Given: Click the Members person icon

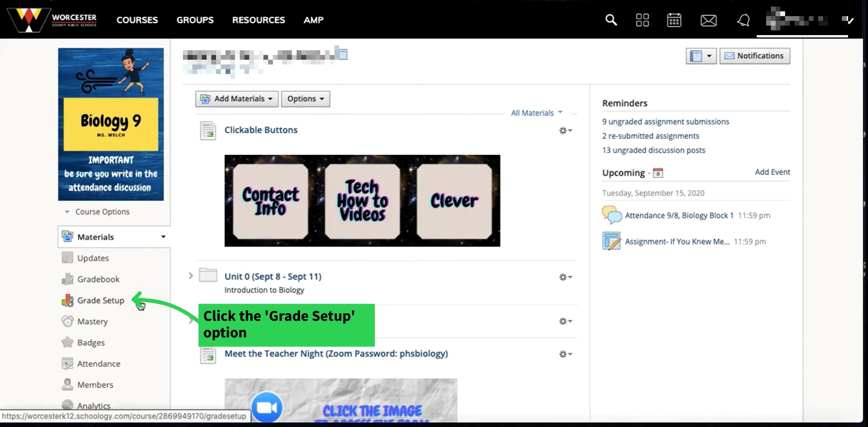Looking at the screenshot, I should [x=67, y=384].
